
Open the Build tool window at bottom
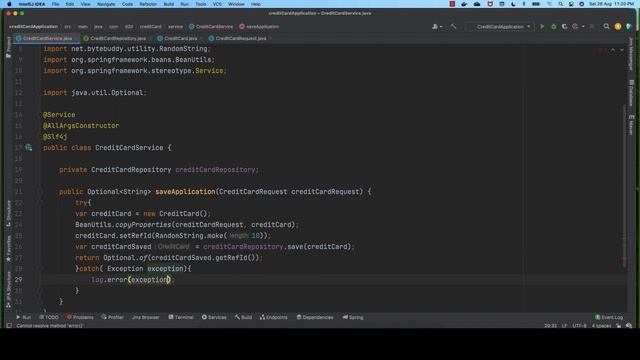coord(243,317)
